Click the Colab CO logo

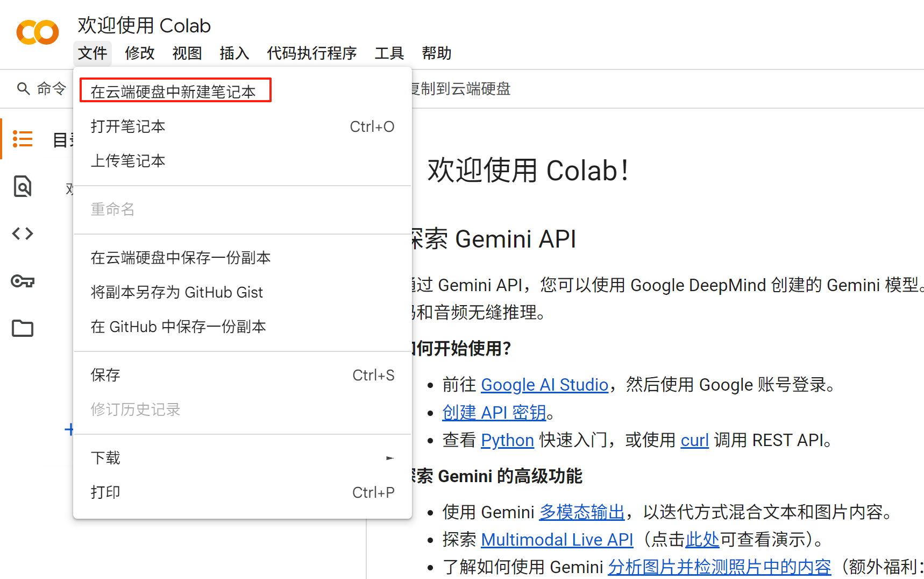tap(37, 32)
